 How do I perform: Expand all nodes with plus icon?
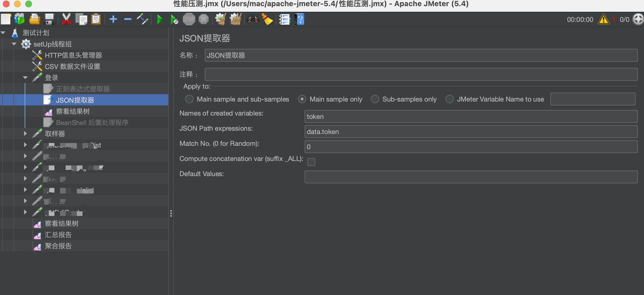point(113,19)
